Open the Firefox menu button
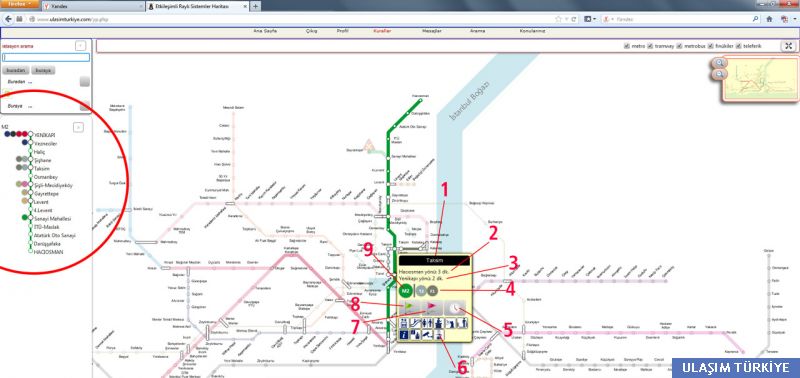The image size is (800, 378). (x=19, y=4)
